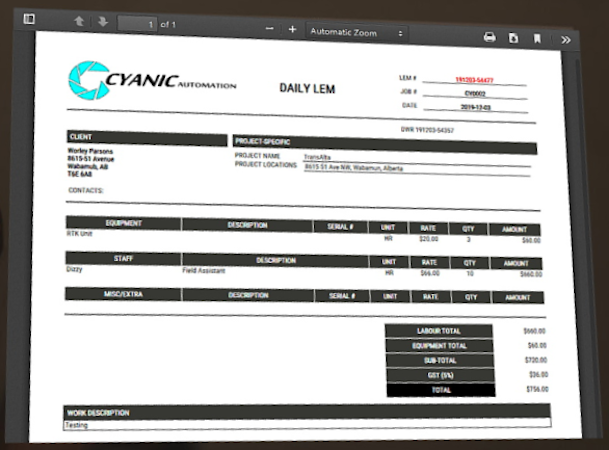Click staff name Dizzy

(x=74, y=269)
